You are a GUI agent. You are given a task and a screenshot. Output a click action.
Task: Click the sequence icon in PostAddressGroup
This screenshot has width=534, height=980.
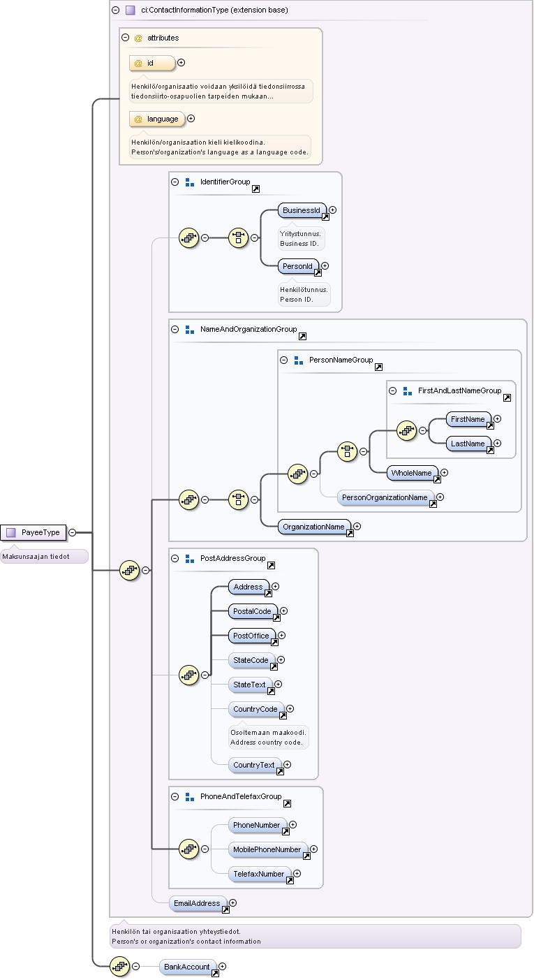pos(189,675)
